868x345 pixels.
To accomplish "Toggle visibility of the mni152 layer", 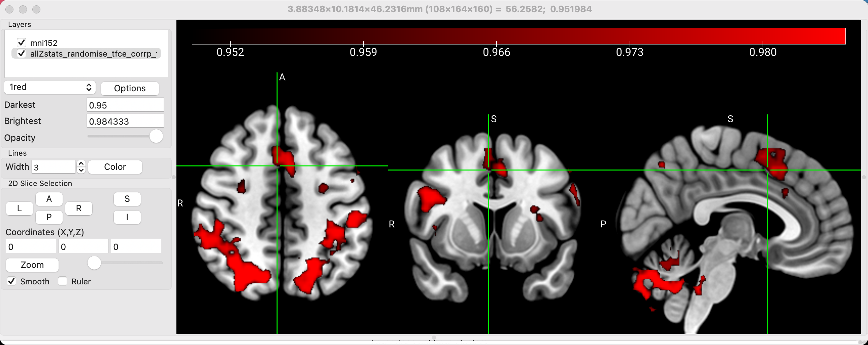I will click(22, 42).
